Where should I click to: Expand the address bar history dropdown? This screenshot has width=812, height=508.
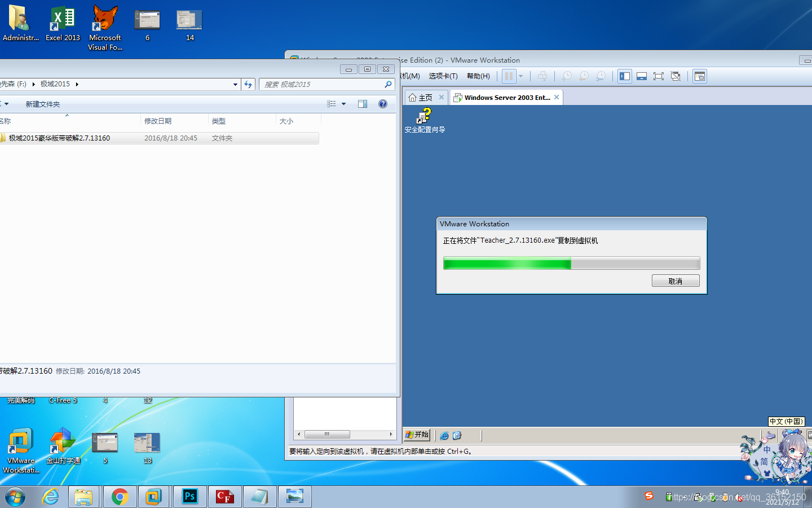tap(235, 84)
